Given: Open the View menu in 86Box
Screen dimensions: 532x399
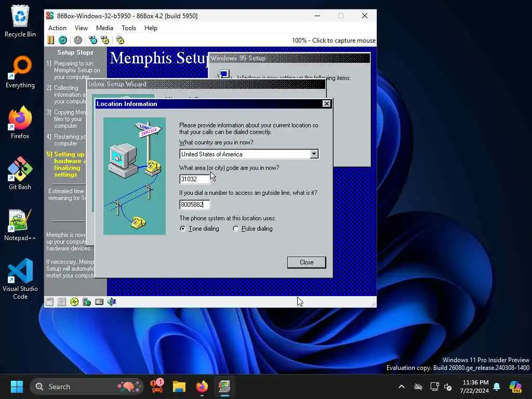Looking at the screenshot, I should coord(81,28).
